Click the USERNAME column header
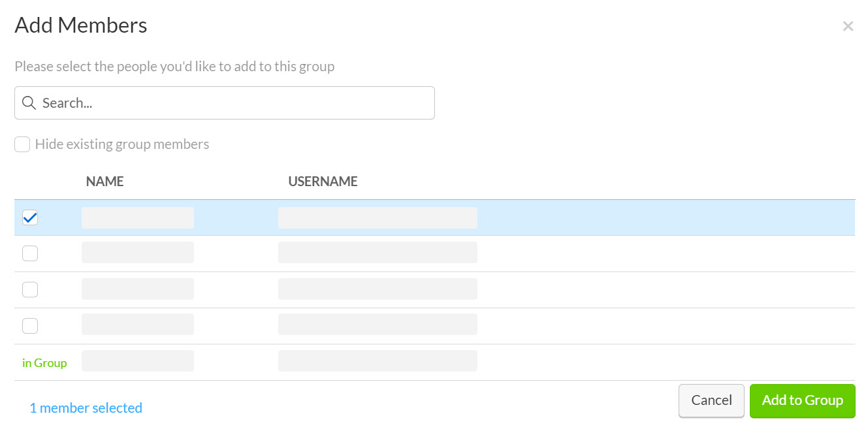Viewport: 868px width, 448px height. tap(323, 182)
